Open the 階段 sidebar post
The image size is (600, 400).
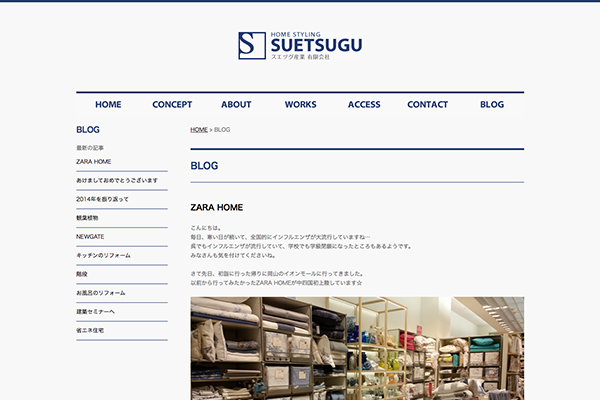pos(82,274)
